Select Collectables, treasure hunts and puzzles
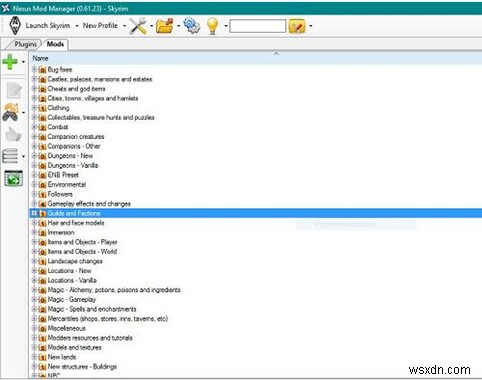This screenshot has width=482, height=380. (x=101, y=118)
